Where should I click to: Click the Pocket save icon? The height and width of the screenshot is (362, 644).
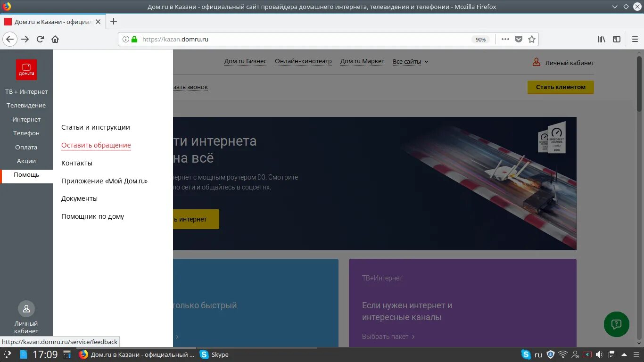tap(519, 39)
